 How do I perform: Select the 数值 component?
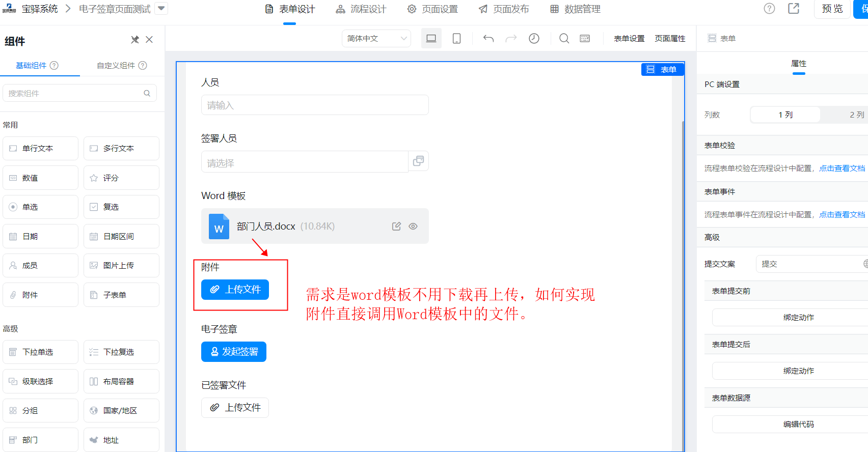coord(41,178)
